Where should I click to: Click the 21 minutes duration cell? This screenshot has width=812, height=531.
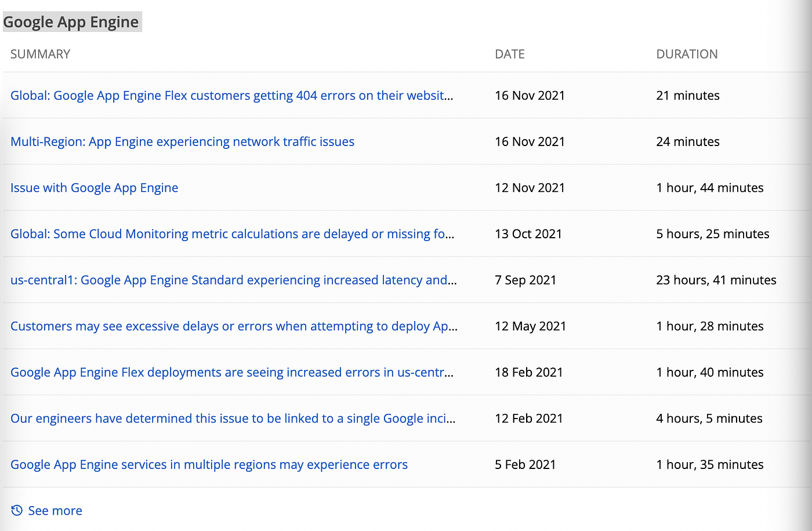[687, 96]
